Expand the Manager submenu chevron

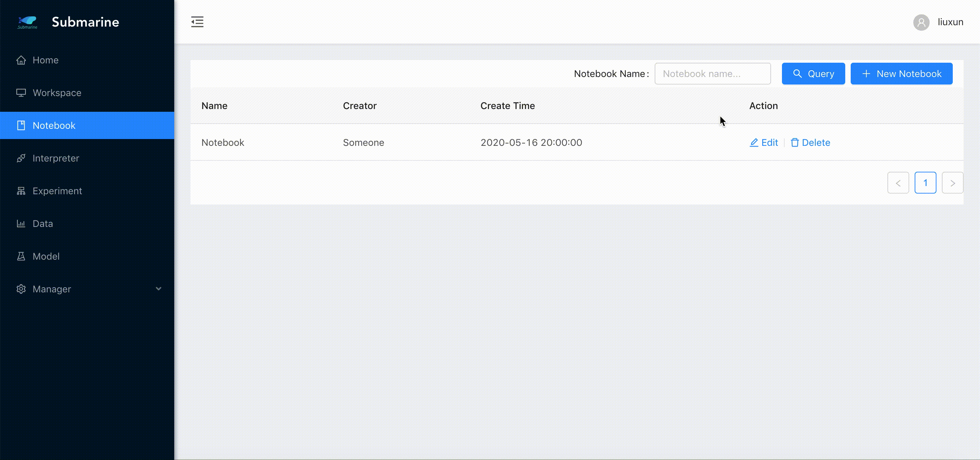(159, 289)
